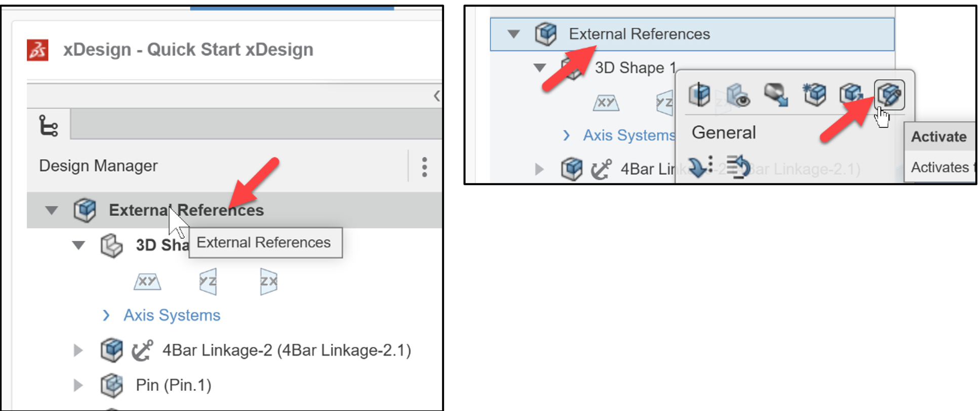Image resolution: width=980 pixels, height=411 pixels.
Task: Click the section view cube icon
Action: click(x=699, y=94)
